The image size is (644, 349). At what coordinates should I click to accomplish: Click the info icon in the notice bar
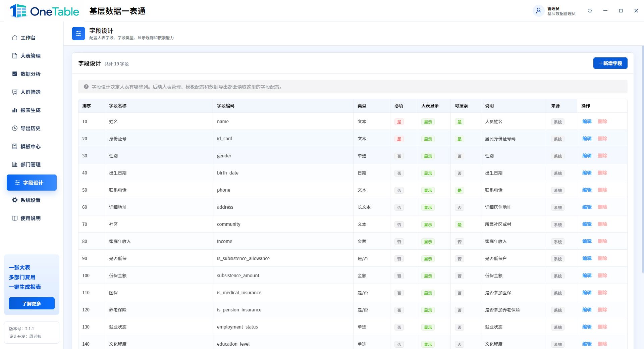(86, 87)
